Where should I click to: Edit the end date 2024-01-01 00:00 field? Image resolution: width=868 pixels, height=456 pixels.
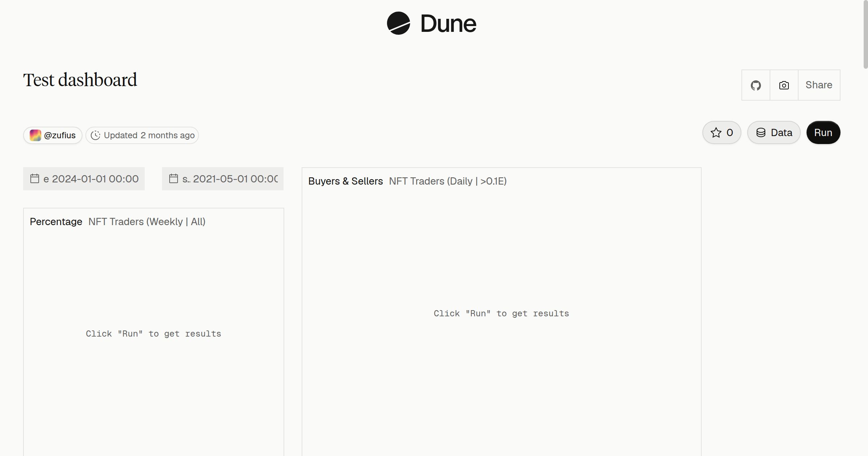[x=84, y=179]
